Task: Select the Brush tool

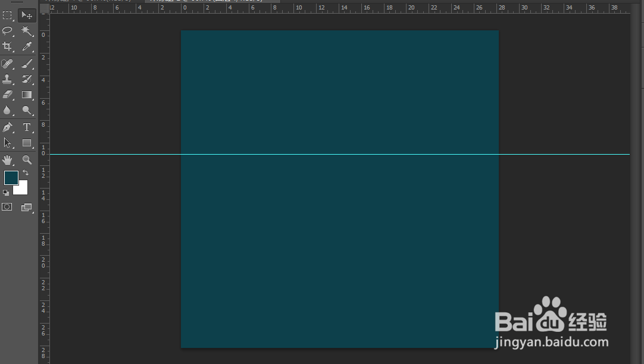Action: 27,64
